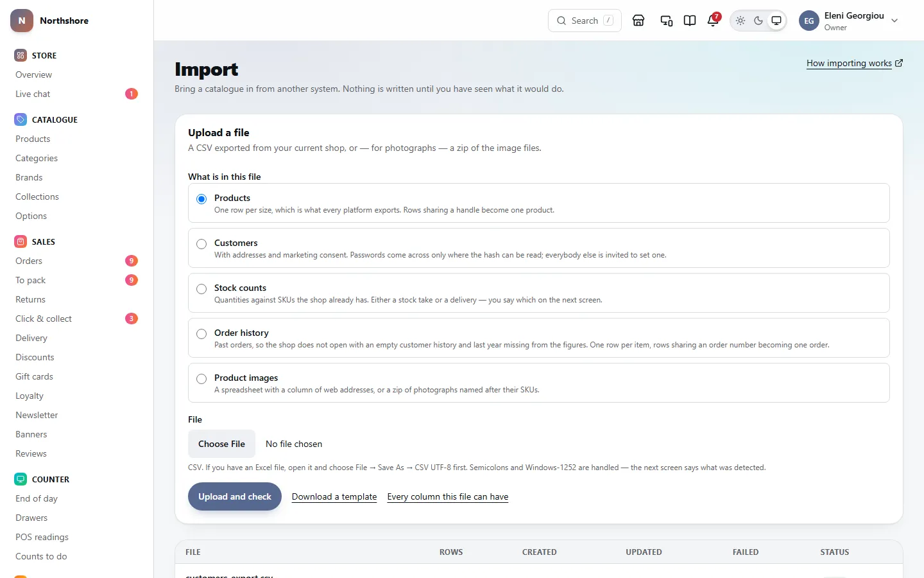Click the STATUS column header
Image resolution: width=924 pixels, height=578 pixels.
pyautogui.click(x=835, y=552)
